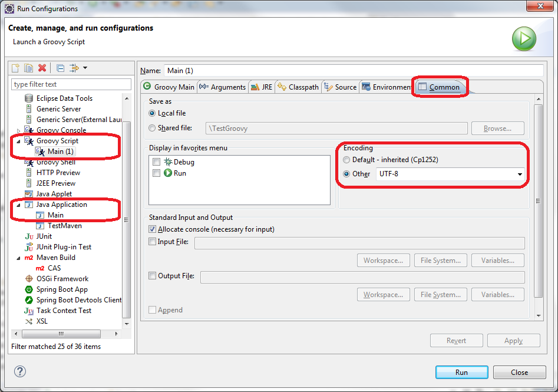Select the Generic Server tree icon
The image size is (558, 392).
[x=29, y=109]
